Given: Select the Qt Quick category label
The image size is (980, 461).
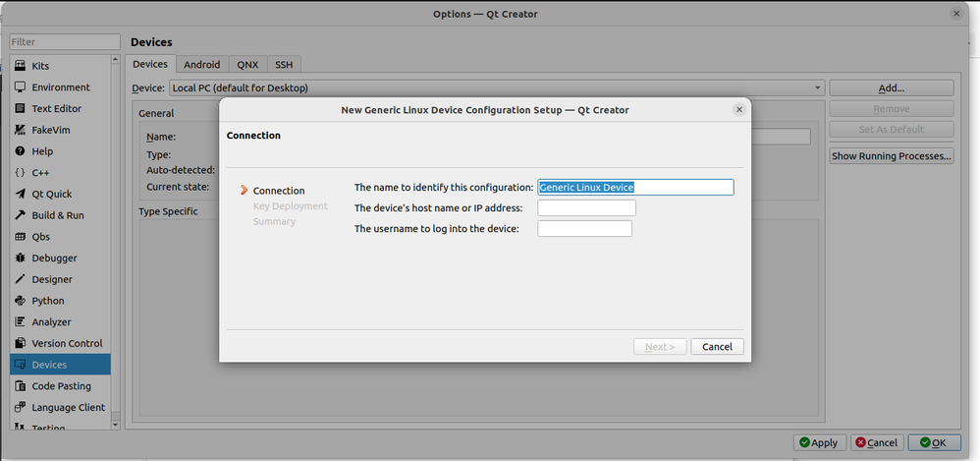Looking at the screenshot, I should [x=52, y=194].
